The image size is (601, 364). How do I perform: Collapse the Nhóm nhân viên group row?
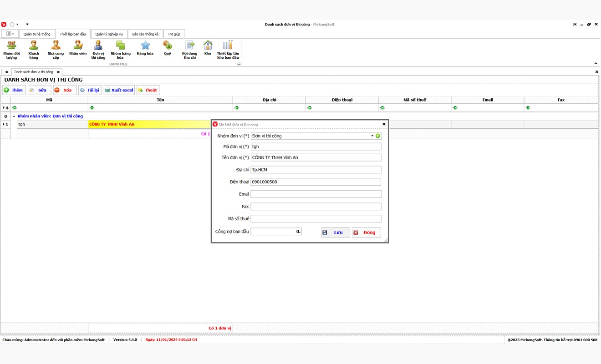14,116
